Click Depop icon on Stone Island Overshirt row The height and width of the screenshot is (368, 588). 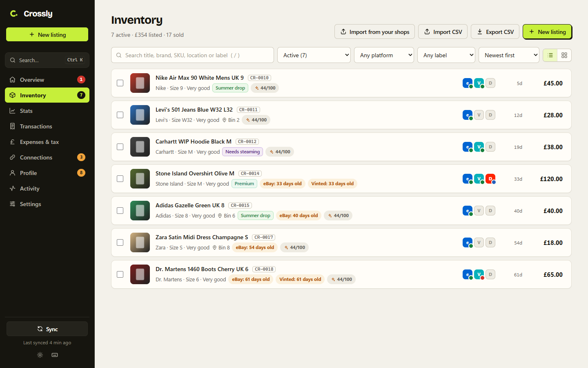pyautogui.click(x=490, y=179)
